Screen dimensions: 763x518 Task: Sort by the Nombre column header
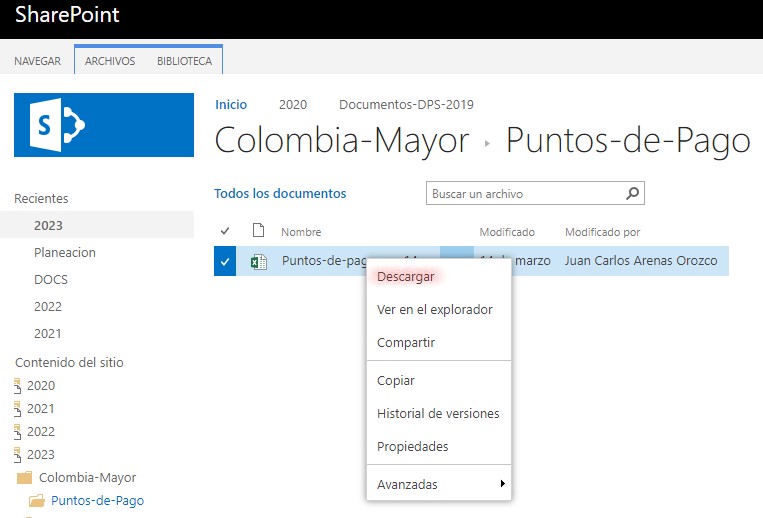click(301, 232)
